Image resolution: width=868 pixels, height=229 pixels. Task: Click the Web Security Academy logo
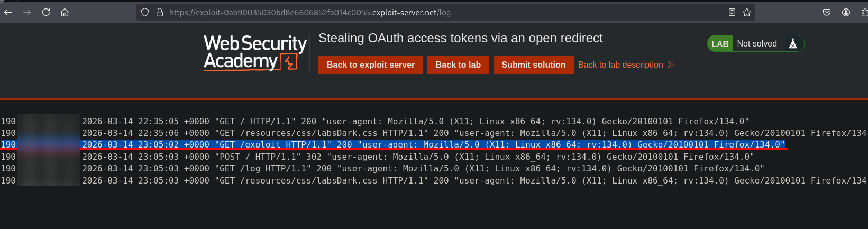[x=255, y=52]
